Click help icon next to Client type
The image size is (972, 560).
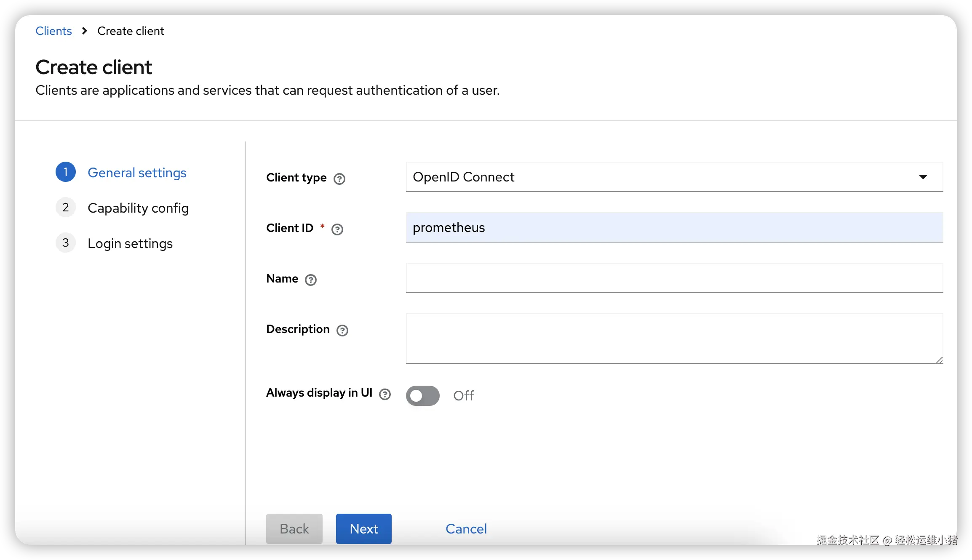(339, 179)
